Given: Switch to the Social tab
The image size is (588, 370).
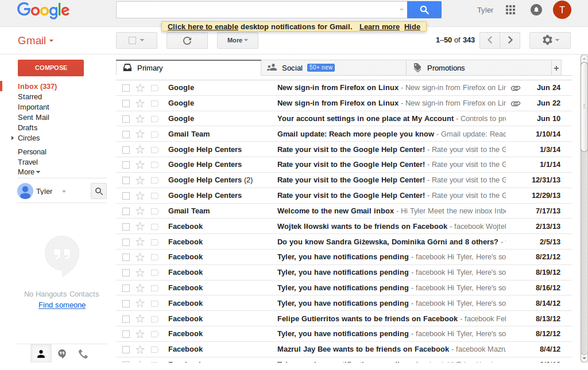Looking at the screenshot, I should 334,68.
